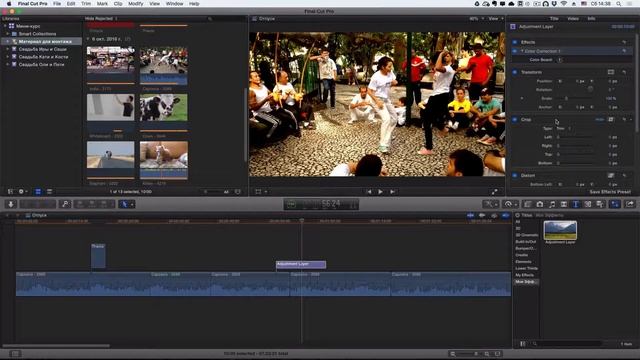Expand the Мини-курс library
Image resolution: width=640 pixels, height=360 pixels.
[x=5, y=26]
